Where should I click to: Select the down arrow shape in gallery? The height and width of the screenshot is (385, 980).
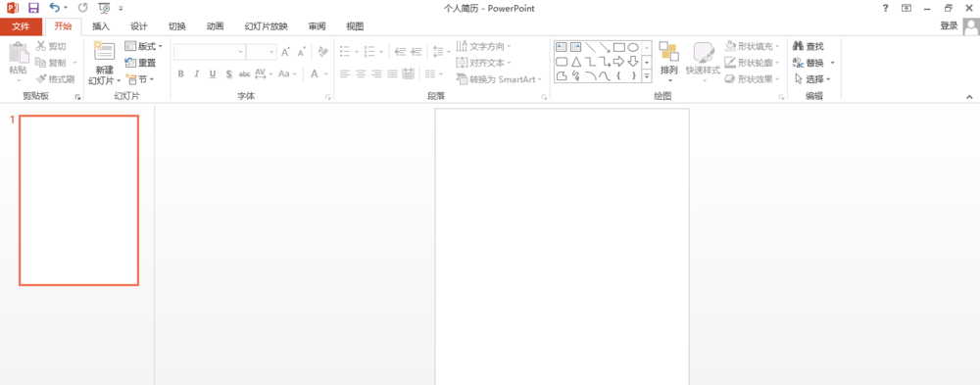pyautogui.click(x=633, y=62)
